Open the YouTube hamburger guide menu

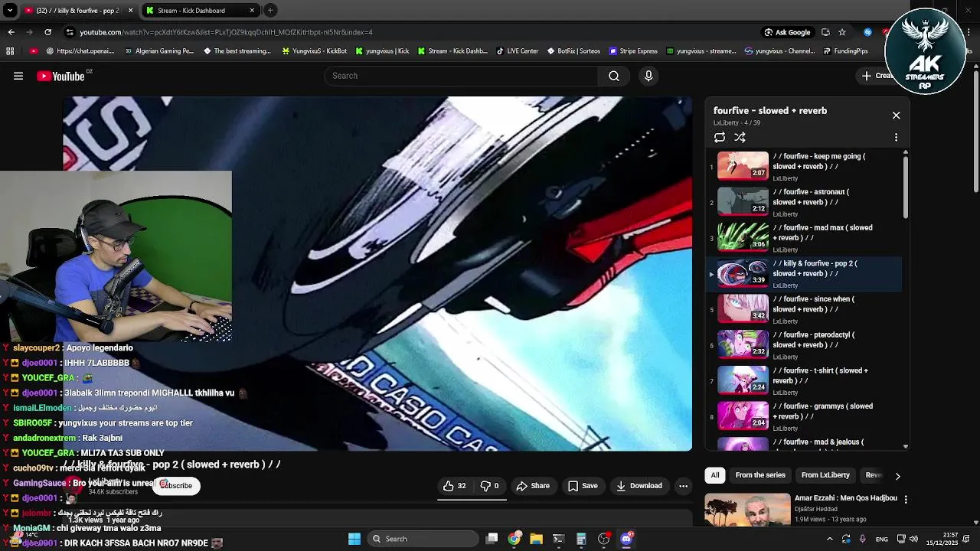coord(18,76)
